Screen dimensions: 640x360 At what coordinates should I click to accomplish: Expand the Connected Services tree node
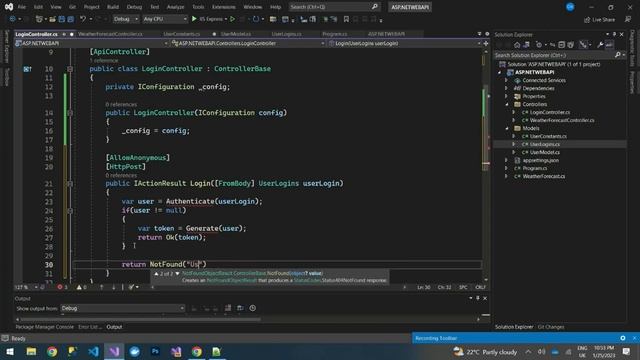point(506,80)
